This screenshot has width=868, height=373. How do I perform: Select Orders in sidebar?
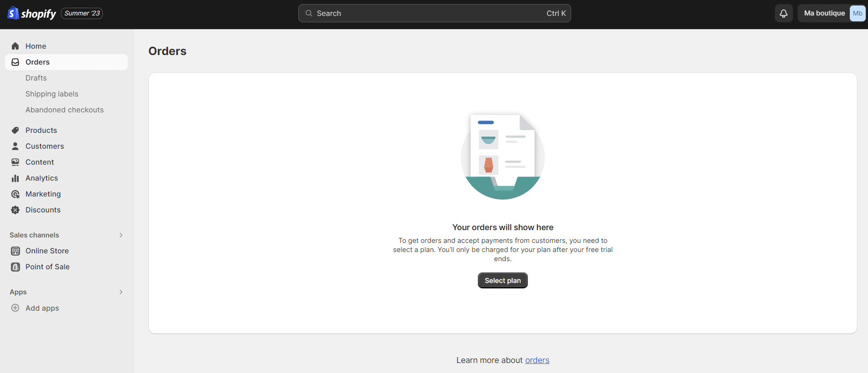tap(66, 62)
